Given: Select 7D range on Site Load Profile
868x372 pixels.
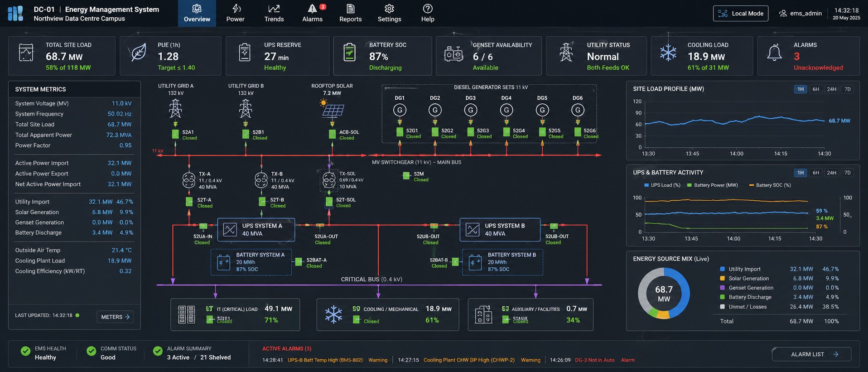Looking at the screenshot, I should [x=848, y=89].
